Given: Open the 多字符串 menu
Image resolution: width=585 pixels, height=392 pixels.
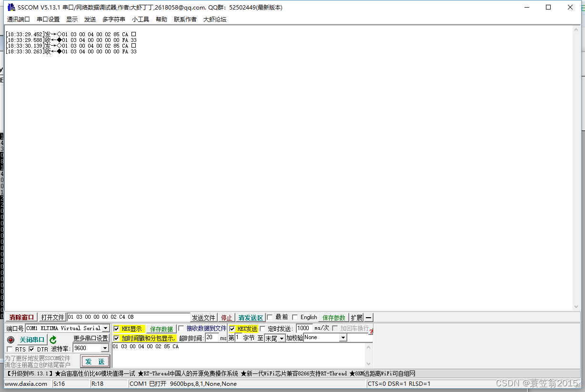Looking at the screenshot, I should [x=114, y=20].
